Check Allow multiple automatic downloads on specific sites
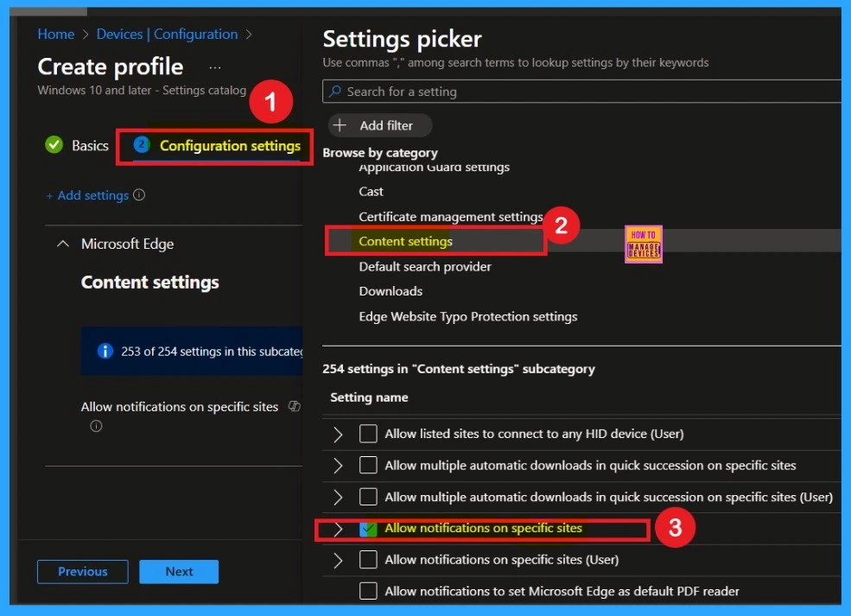 click(x=368, y=465)
